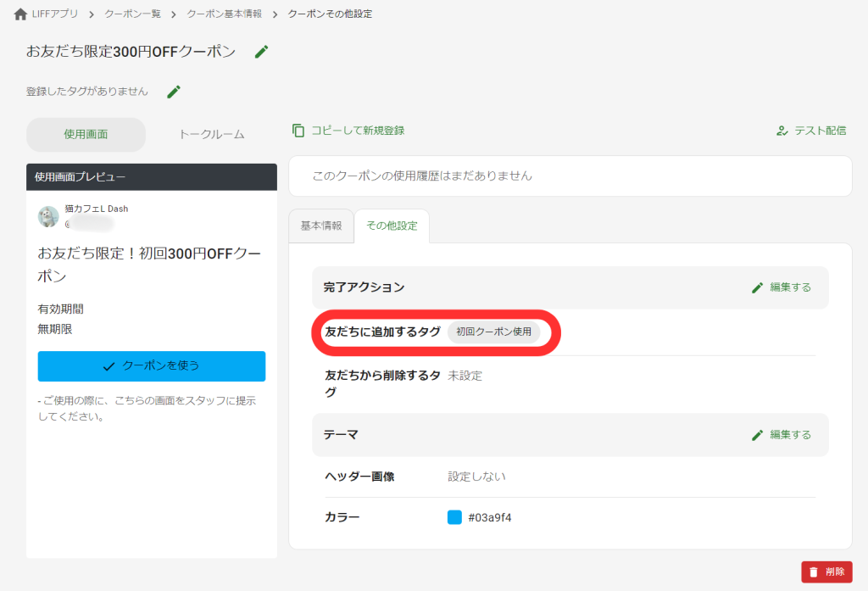Click the pencil icon next to 登録したタグがありません

coord(173,91)
